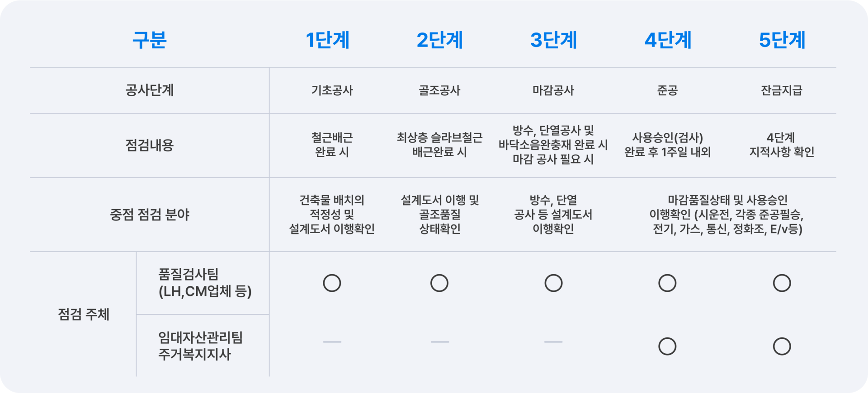This screenshot has width=868, height=393.
Task: Click the 공사단계 row label
Action: point(150,90)
